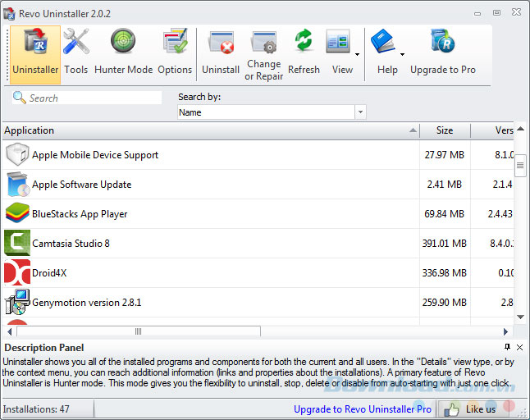This screenshot has width=530, height=420.
Task: Select Camtasia Studio 8 in the list
Action: 71,244
